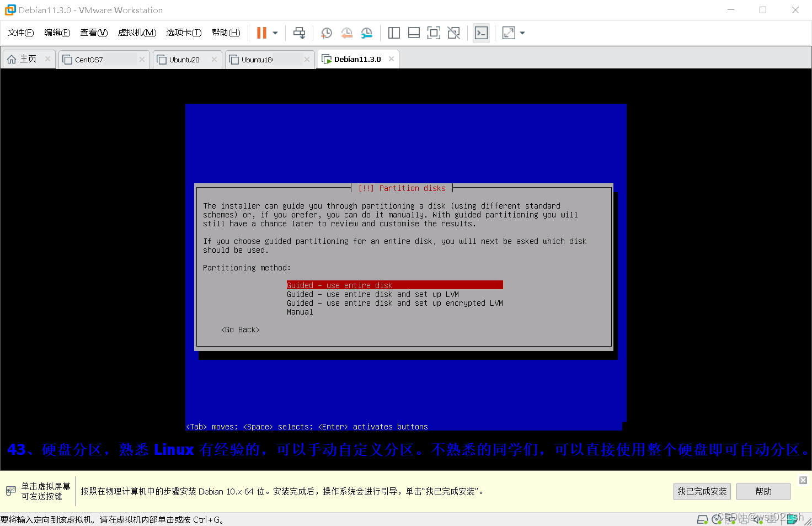Image resolution: width=812 pixels, height=526 pixels.
Task: Open the console view icon
Action: [481, 33]
